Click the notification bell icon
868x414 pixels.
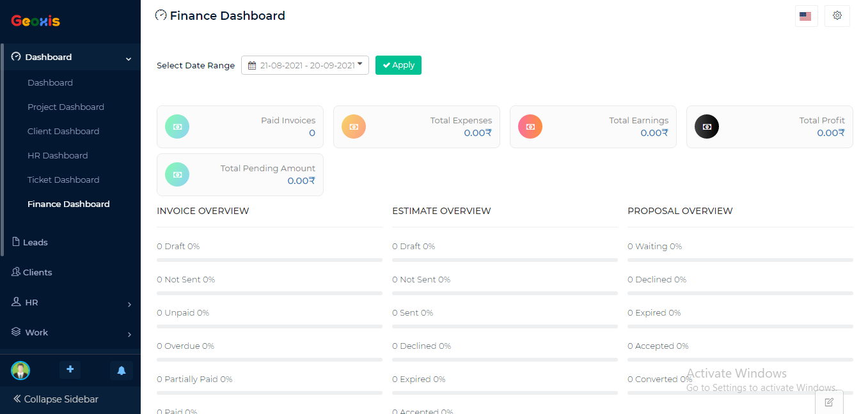[x=121, y=370]
